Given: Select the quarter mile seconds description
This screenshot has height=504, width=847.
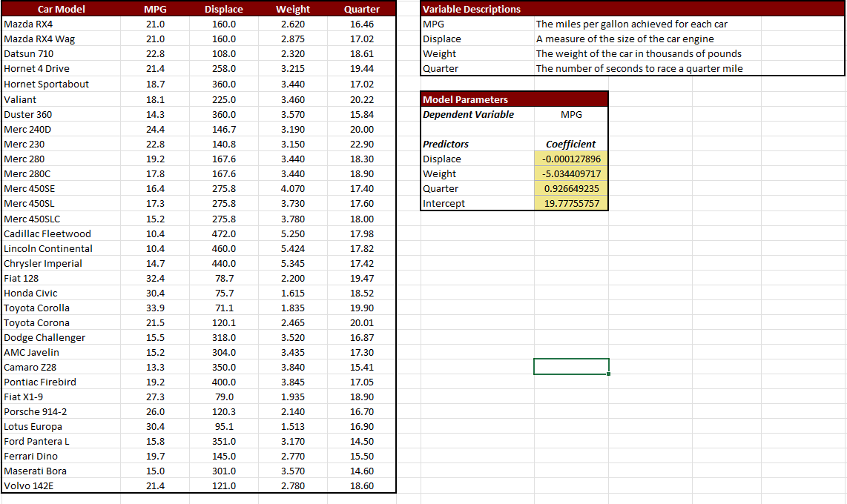Looking at the screenshot, I should coord(639,68).
